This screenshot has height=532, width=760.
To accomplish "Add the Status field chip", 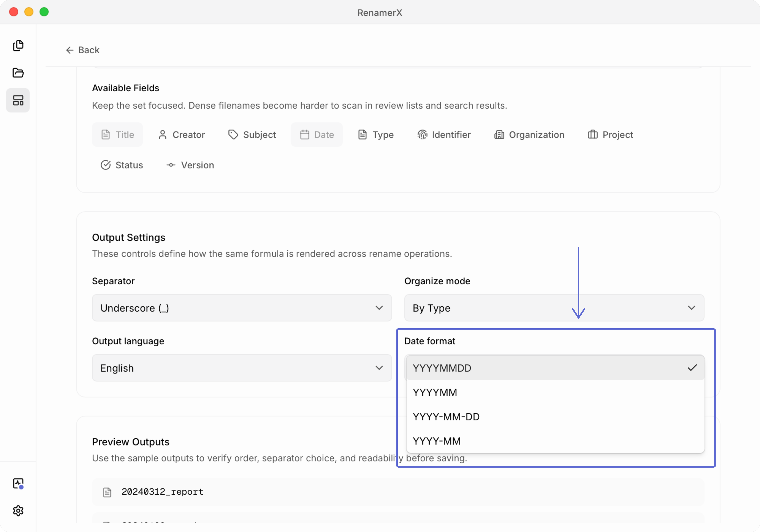I will click(x=122, y=165).
